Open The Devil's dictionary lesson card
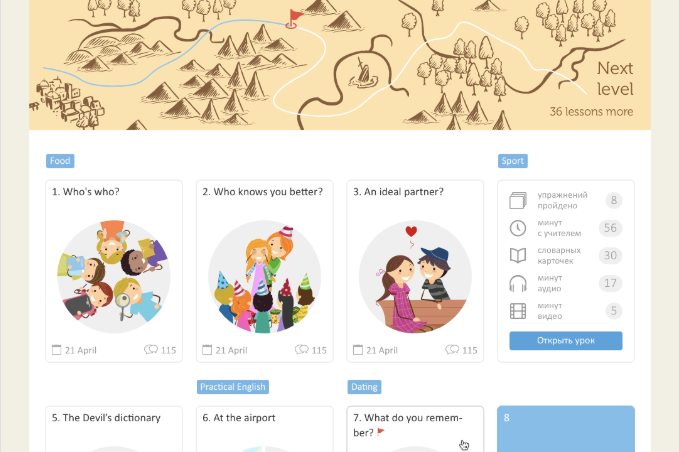The width and height of the screenshot is (679, 452). (114, 429)
